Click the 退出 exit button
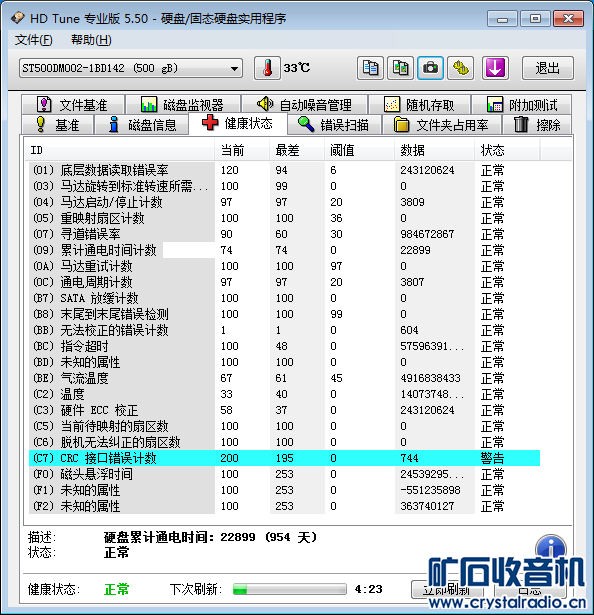Image resolution: width=594 pixels, height=615 pixels. pos(548,68)
